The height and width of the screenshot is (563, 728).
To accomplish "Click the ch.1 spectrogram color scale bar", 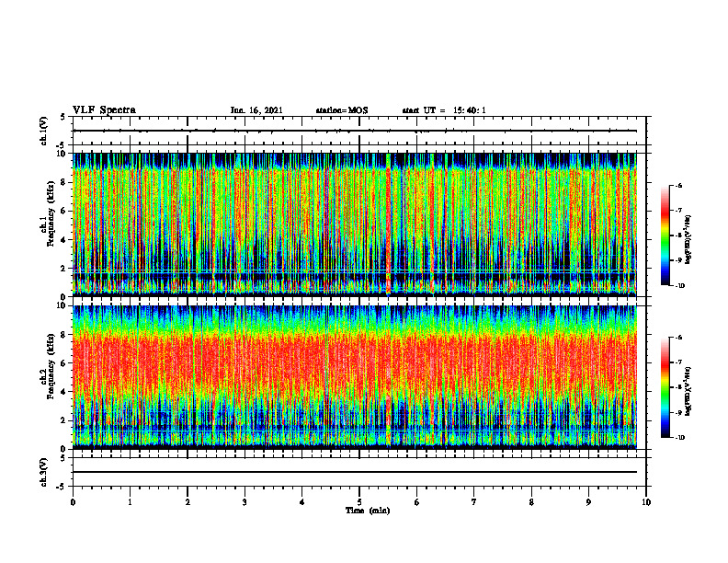I will tap(665, 236).
